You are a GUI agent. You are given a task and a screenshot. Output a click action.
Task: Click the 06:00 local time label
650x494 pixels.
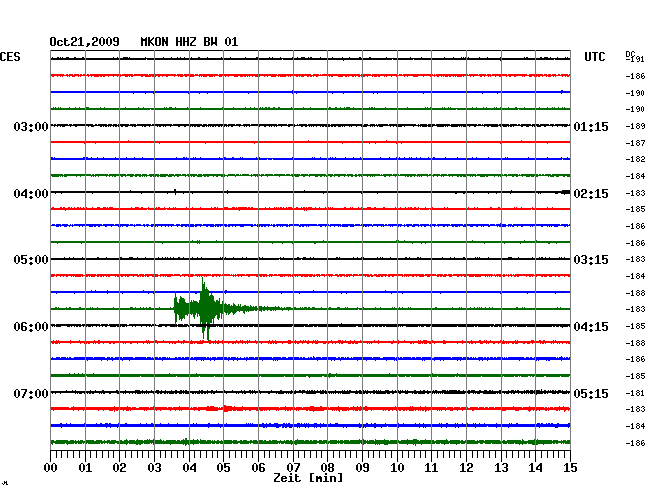click(31, 327)
